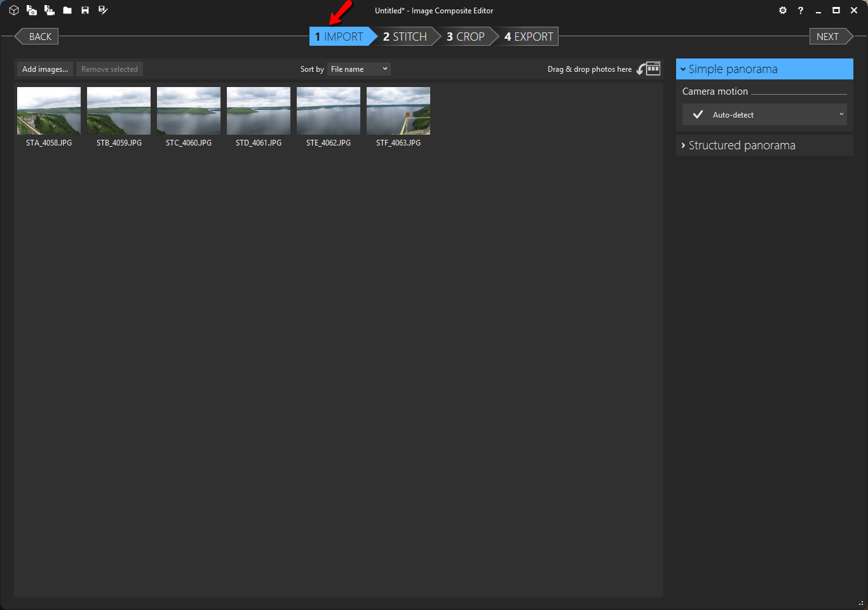The image size is (868, 610).
Task: Click the cube-shaped New Panorama icon
Action: 13,10
